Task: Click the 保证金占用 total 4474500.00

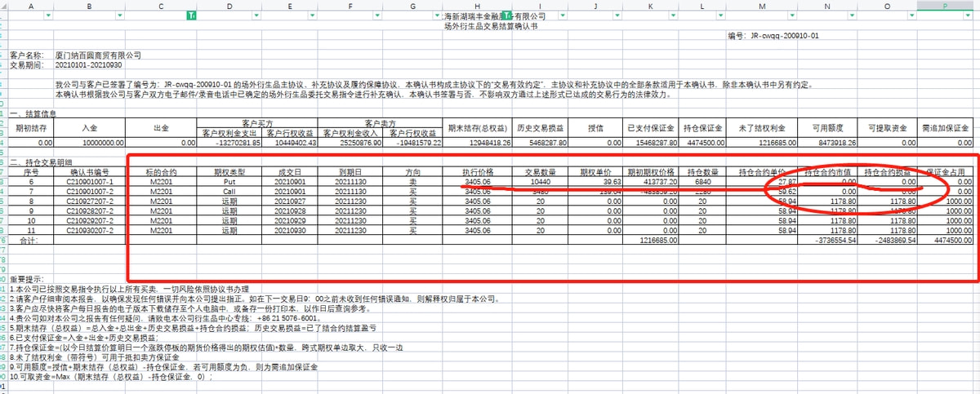Action: coord(945,241)
